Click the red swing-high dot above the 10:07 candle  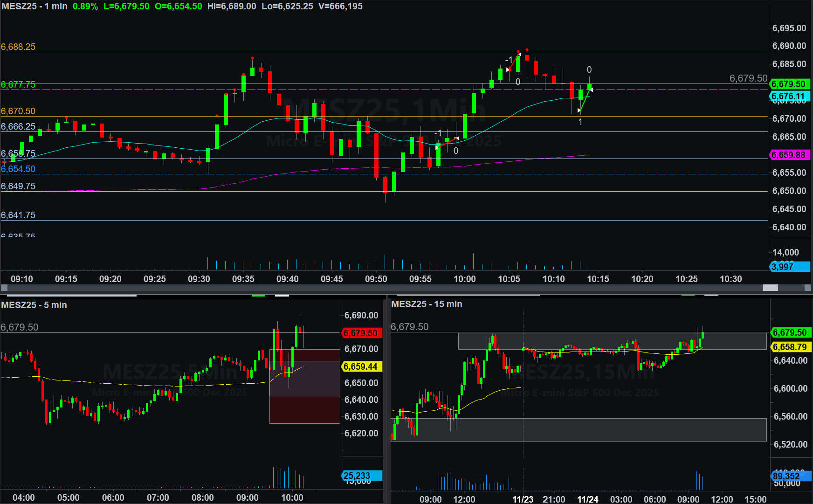[527, 49]
